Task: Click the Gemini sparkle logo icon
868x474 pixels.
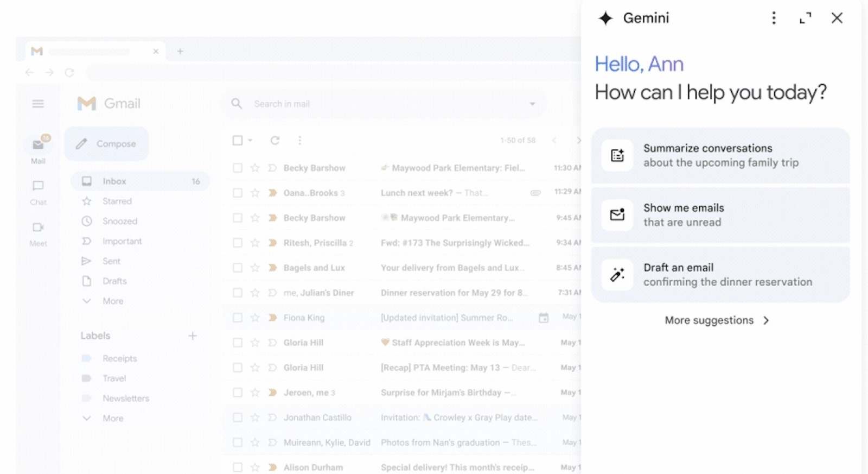Action: coord(605,18)
